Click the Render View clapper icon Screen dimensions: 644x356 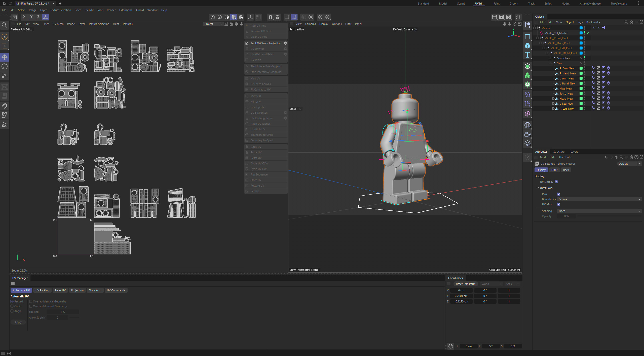494,17
